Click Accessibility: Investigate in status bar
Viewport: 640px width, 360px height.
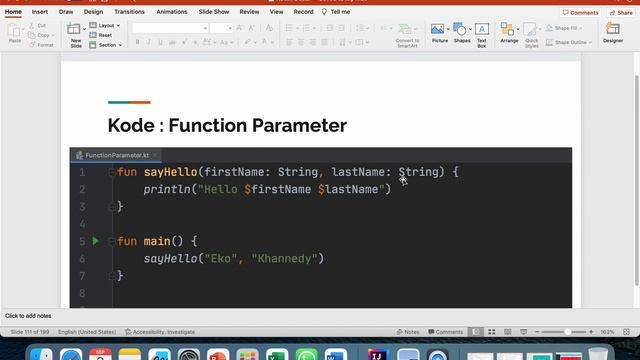click(160, 332)
